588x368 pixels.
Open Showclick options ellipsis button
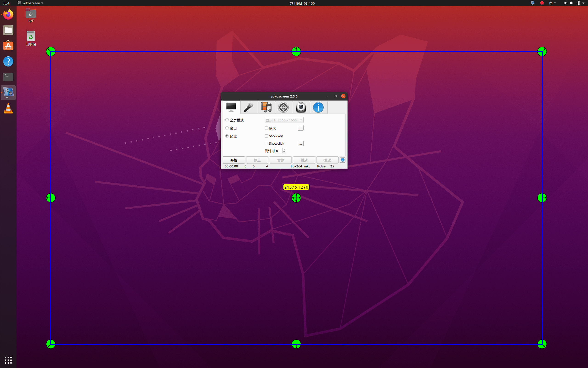click(301, 144)
